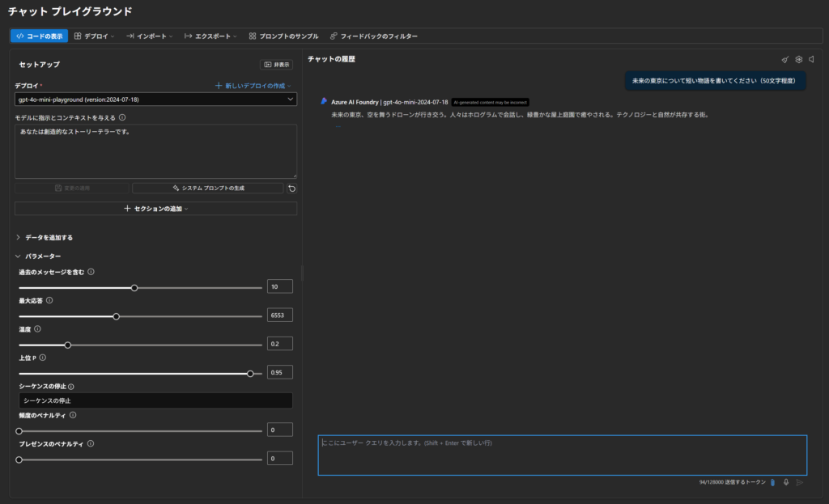The height and width of the screenshot is (504, 829).
Task: Click the blue token count icon
Action: coord(772,482)
